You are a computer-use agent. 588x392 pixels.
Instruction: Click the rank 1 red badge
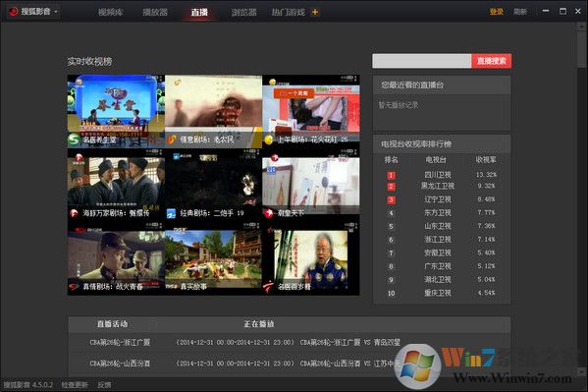tap(391, 175)
